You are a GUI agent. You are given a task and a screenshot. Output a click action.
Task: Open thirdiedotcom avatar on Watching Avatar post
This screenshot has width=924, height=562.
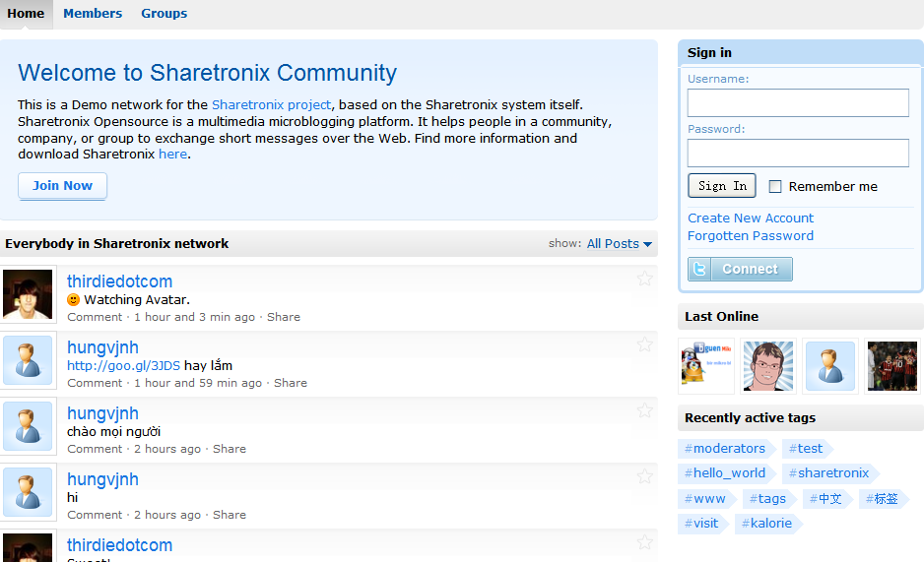(x=28, y=294)
